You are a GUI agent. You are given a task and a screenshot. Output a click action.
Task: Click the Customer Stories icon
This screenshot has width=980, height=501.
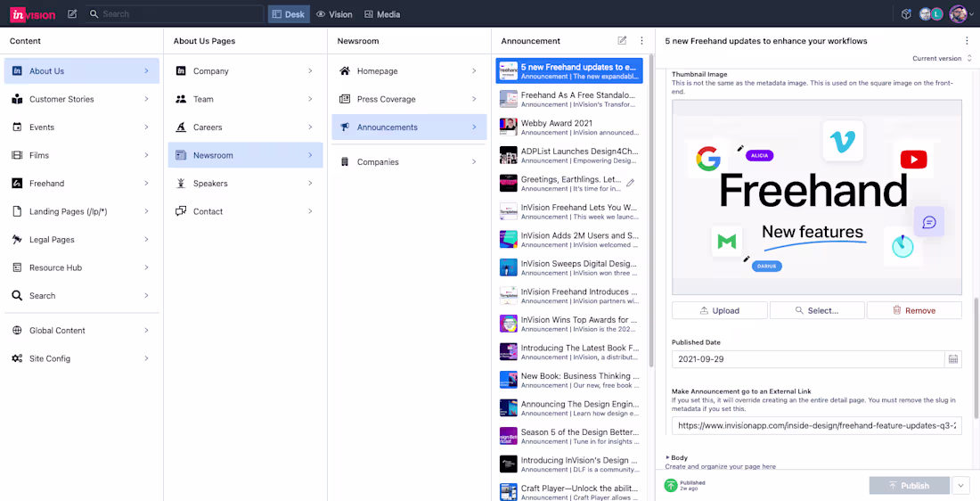18,99
